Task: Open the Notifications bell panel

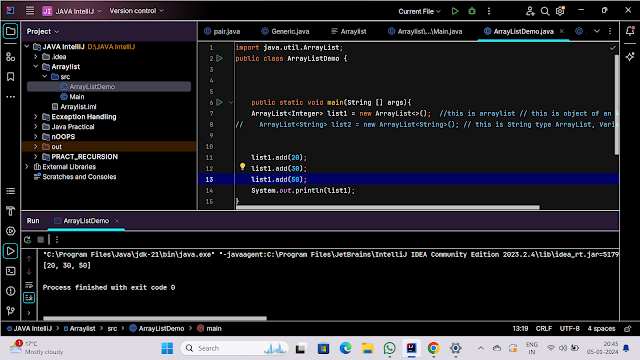Action: point(630,31)
